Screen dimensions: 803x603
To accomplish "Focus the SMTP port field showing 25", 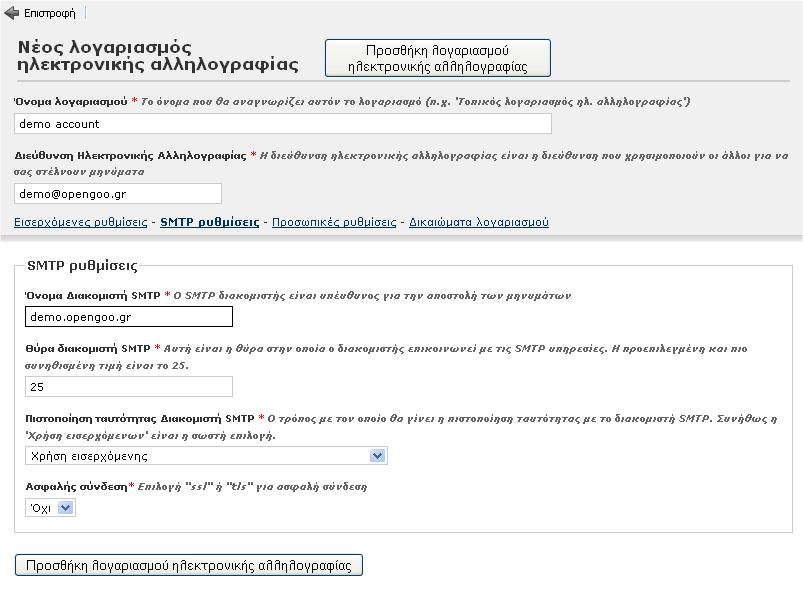I will click(x=129, y=386).
